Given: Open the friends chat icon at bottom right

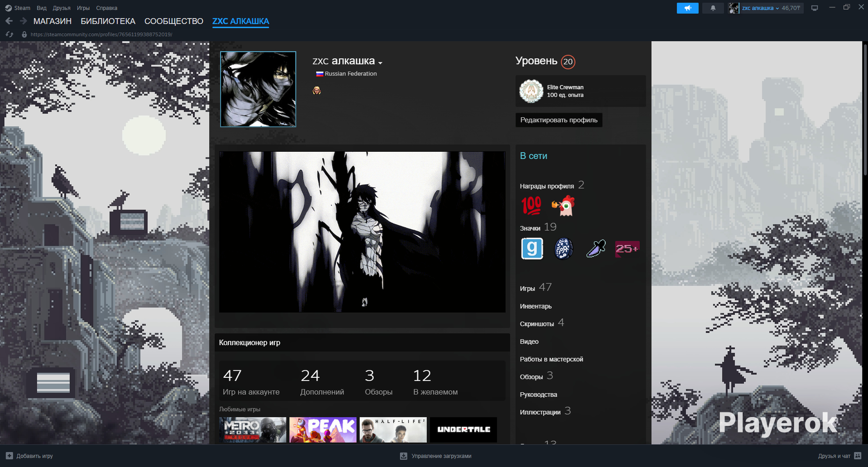Looking at the screenshot, I should (858, 456).
